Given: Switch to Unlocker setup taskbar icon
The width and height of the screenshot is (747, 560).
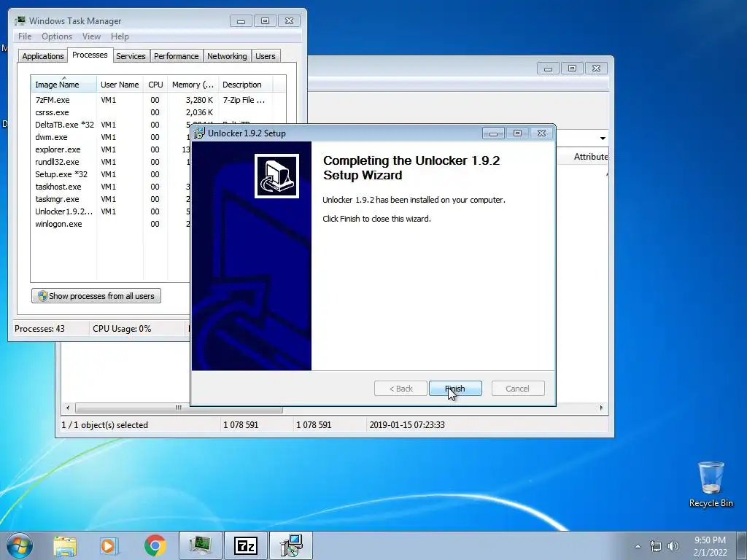Looking at the screenshot, I should 291,545.
